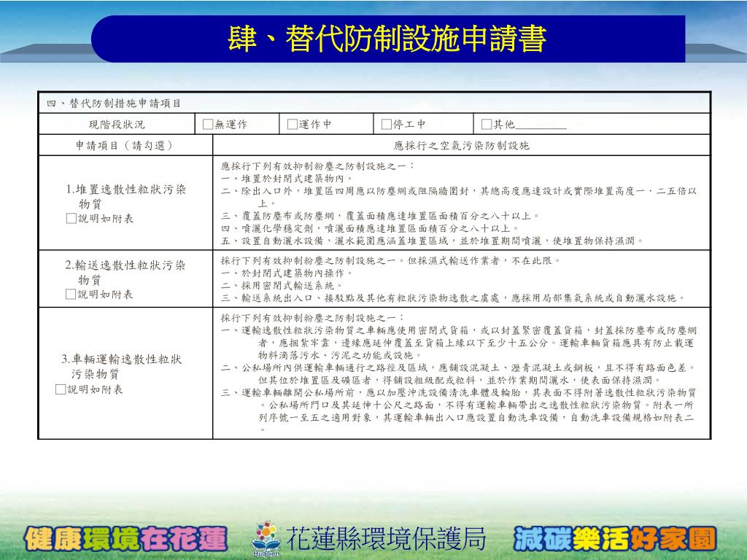Click the Hualien county logo icon

click(x=266, y=539)
